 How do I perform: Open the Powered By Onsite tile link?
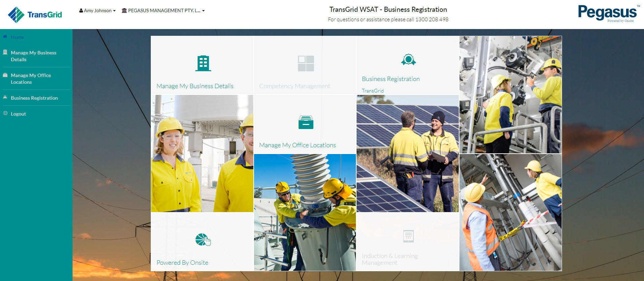(183, 263)
